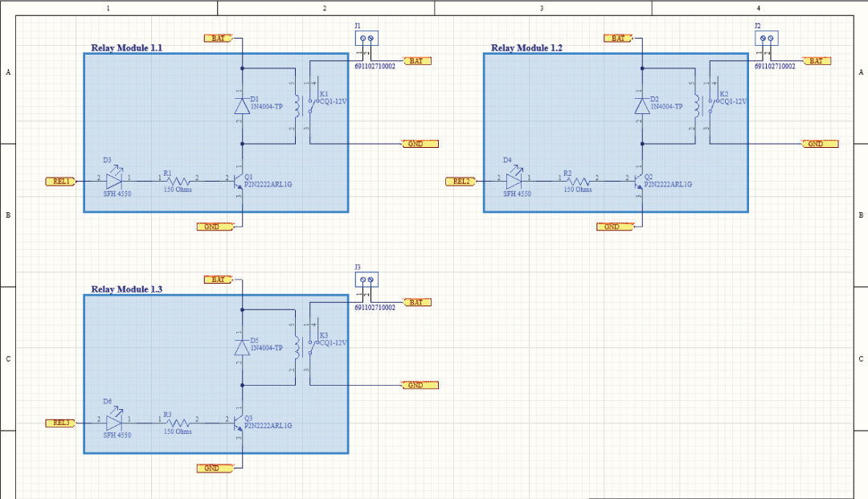The width and height of the screenshot is (868, 499).
Task: Click the 150 Ohms label of R2
Action: (x=577, y=190)
